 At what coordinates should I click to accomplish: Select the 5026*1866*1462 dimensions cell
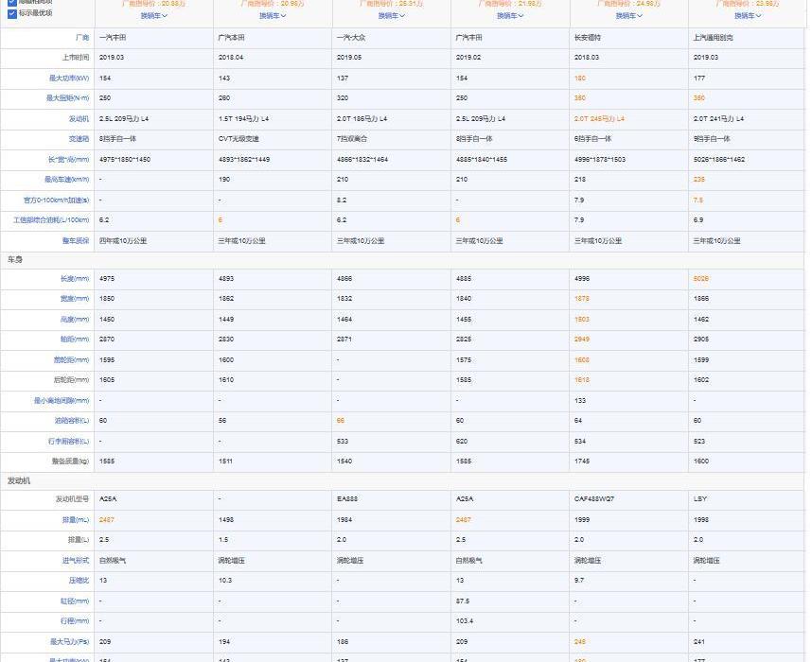[719, 160]
